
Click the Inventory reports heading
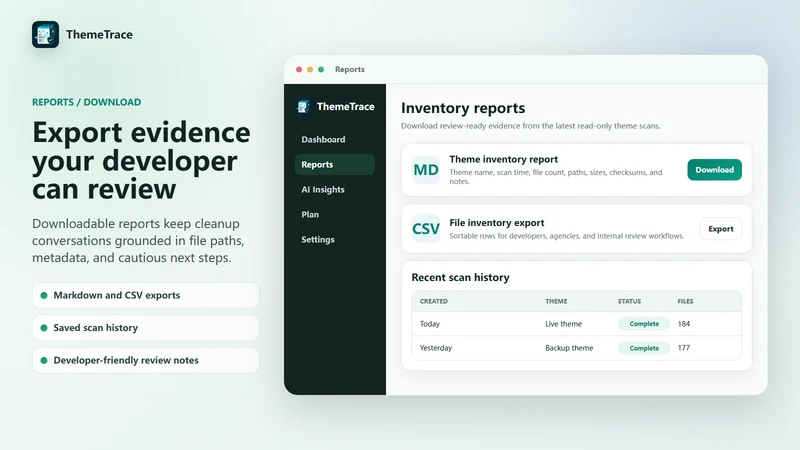463,108
